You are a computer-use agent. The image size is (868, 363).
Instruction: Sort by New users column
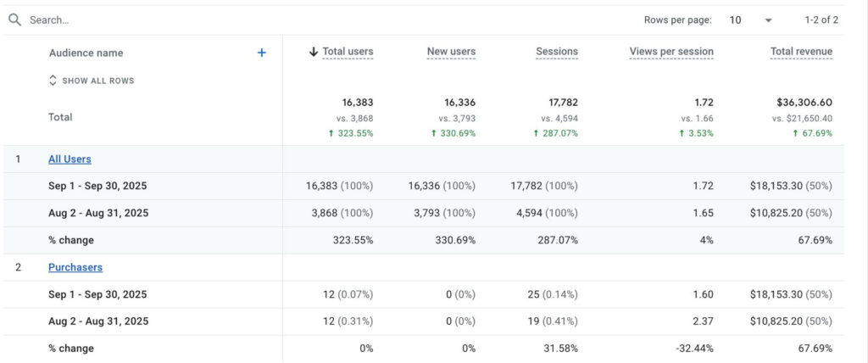tap(451, 52)
